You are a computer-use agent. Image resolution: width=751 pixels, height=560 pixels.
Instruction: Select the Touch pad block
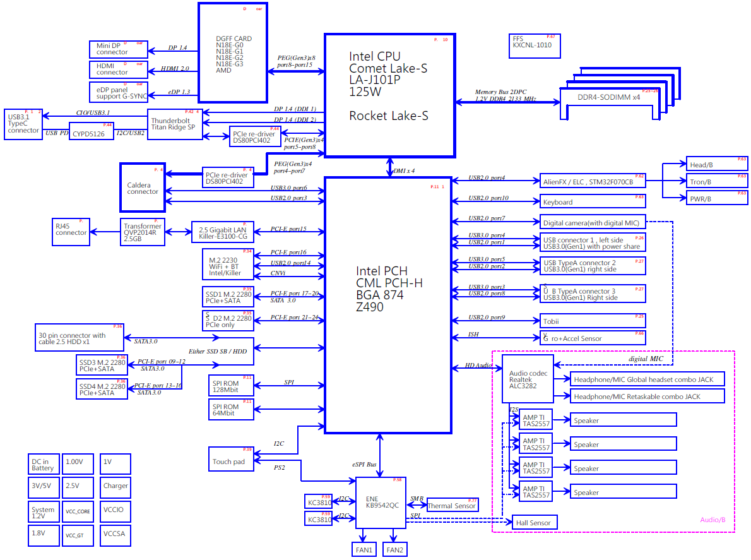point(231,459)
